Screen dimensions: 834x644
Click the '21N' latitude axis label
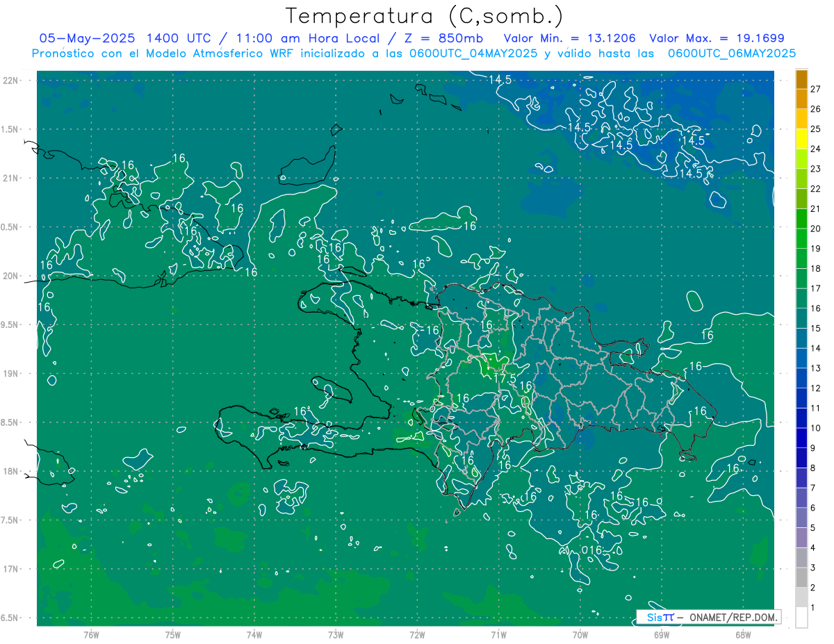click(x=10, y=179)
